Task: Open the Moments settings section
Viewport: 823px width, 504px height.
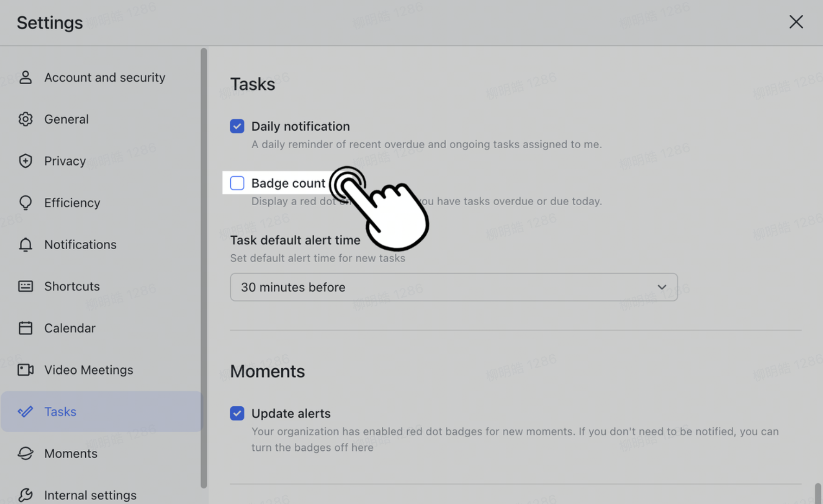Action: (70, 454)
